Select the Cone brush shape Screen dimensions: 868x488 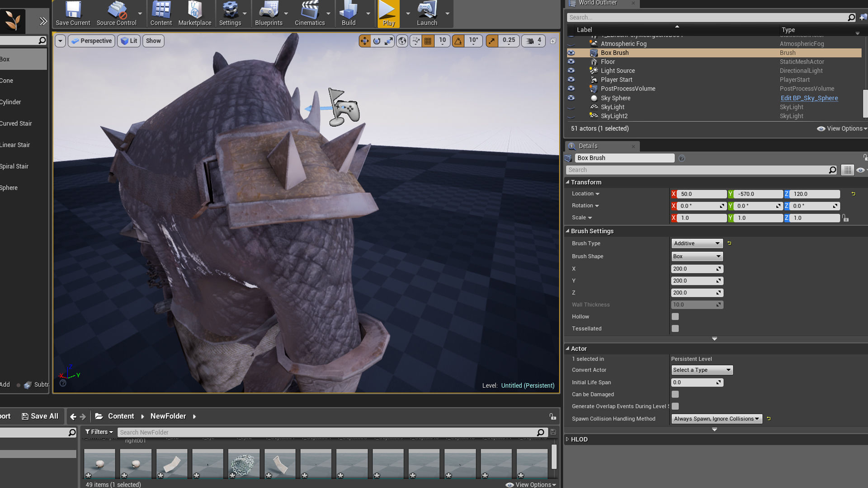tap(23, 80)
